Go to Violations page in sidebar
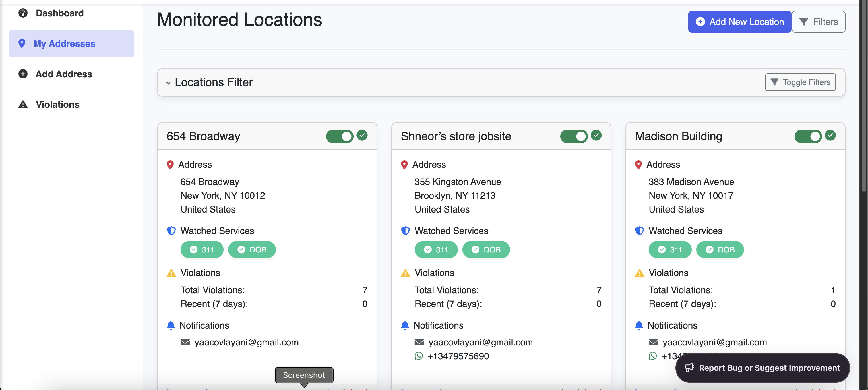Image resolution: width=868 pixels, height=390 pixels. pos(57,105)
